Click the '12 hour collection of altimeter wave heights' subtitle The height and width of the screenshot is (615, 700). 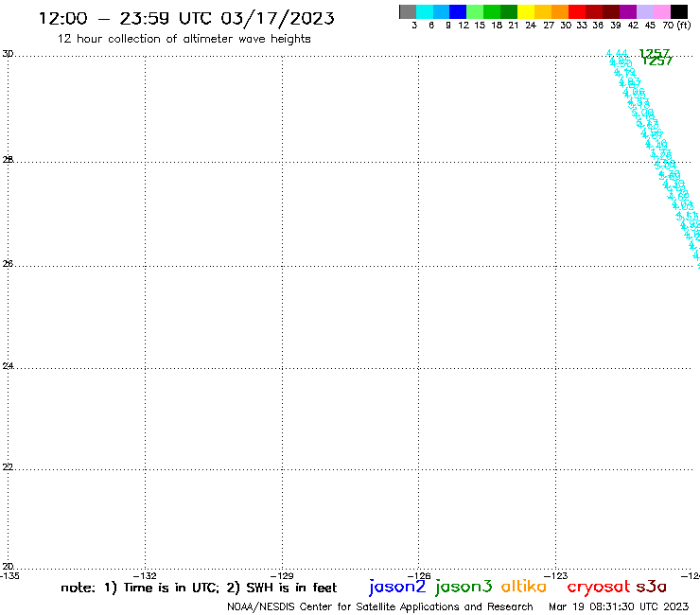(184, 39)
